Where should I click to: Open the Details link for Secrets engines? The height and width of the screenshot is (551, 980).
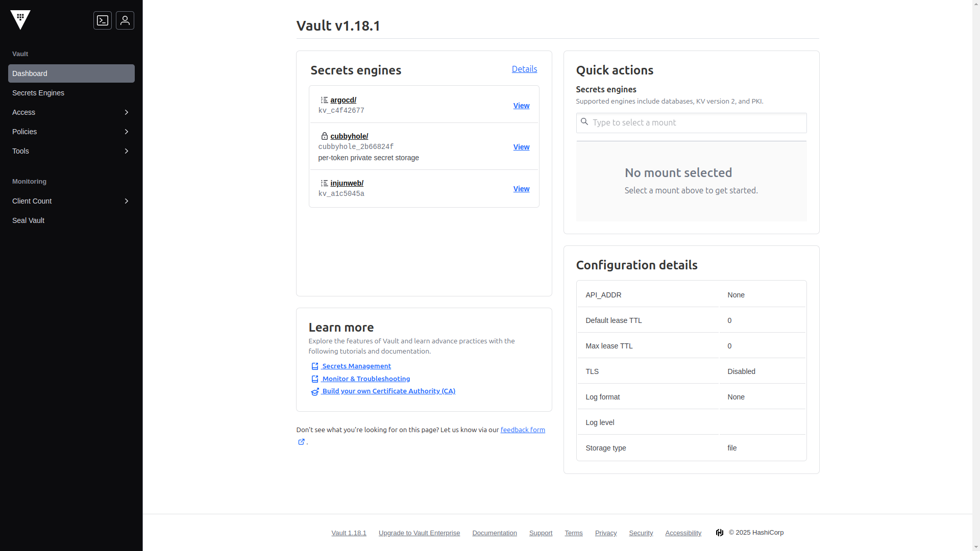(x=524, y=69)
